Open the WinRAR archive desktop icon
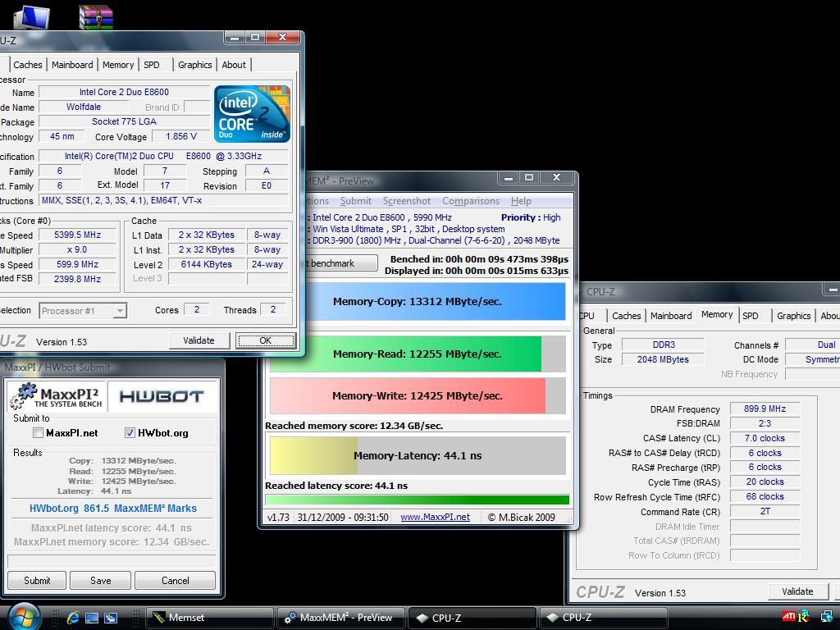The width and height of the screenshot is (840, 630). 95,17
